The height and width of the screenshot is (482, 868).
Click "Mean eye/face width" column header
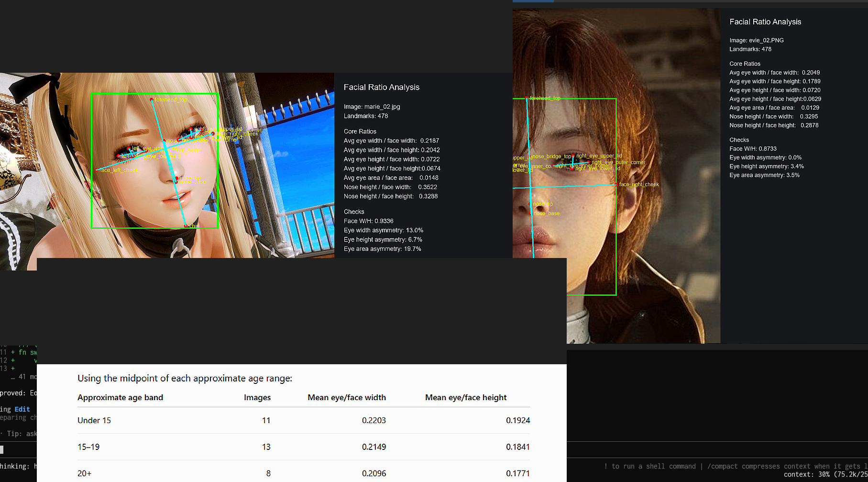tap(347, 397)
